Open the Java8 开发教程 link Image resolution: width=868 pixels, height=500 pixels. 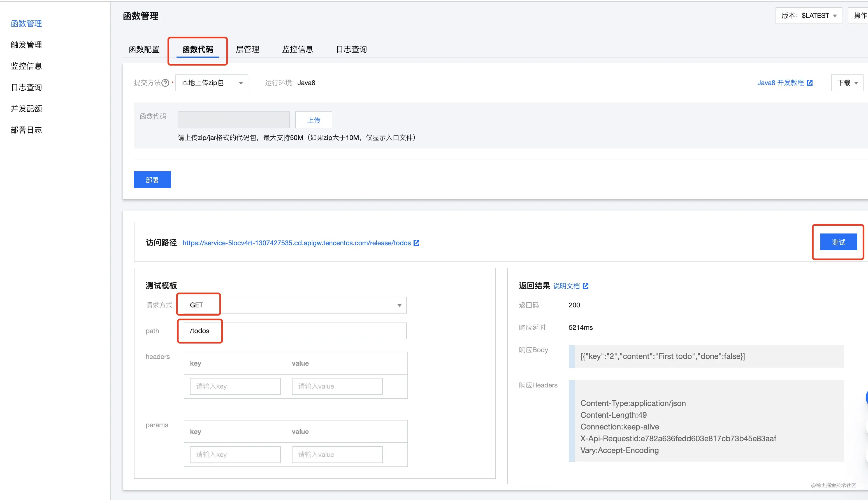coord(780,83)
